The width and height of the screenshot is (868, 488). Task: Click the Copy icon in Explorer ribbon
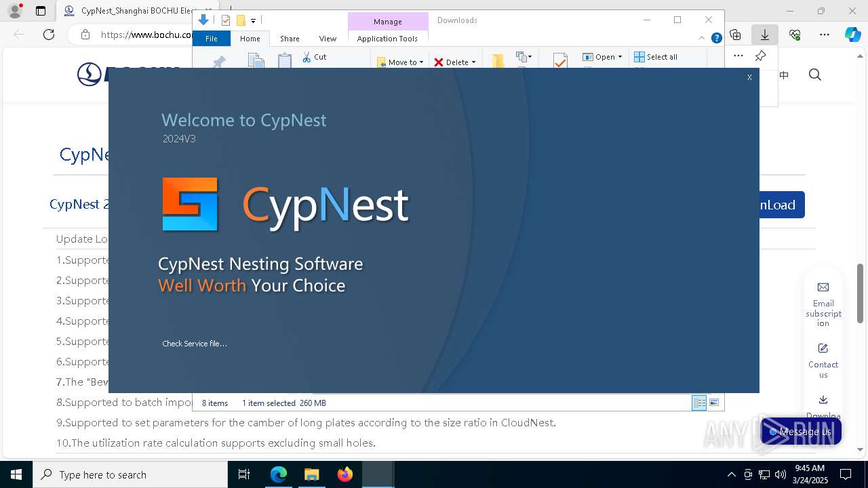[x=256, y=60]
